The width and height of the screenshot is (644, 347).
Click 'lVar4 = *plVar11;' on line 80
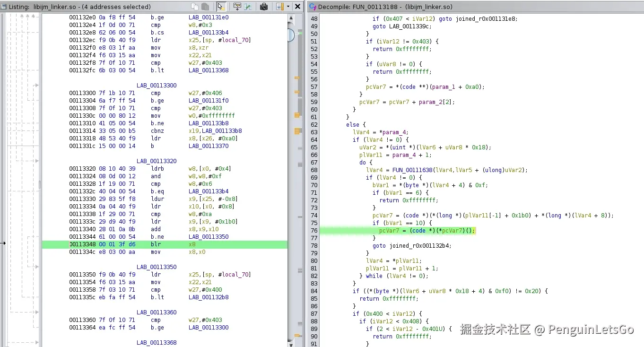394,261
